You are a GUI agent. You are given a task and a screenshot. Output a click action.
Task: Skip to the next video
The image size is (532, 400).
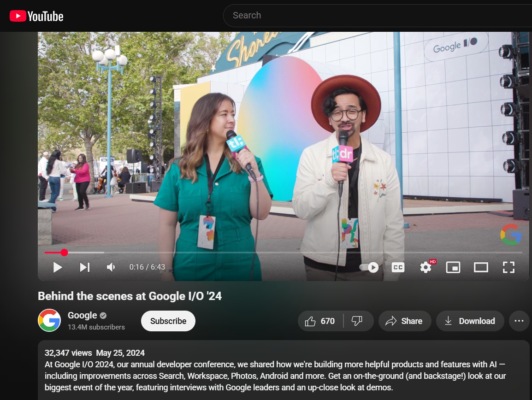pos(85,267)
